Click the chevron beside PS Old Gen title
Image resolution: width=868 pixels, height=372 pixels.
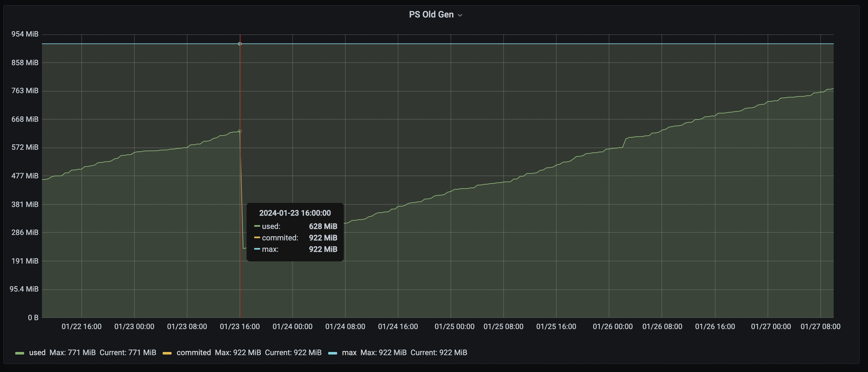coord(460,15)
